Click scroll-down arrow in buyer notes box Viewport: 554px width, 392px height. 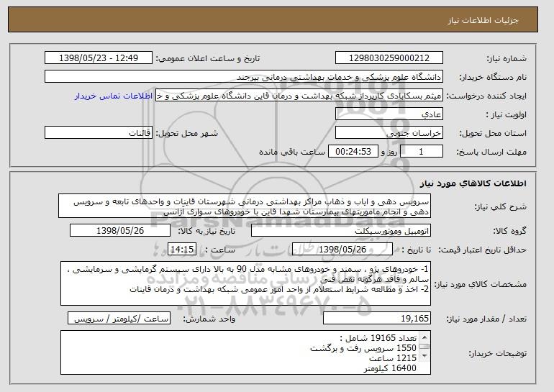424,355
